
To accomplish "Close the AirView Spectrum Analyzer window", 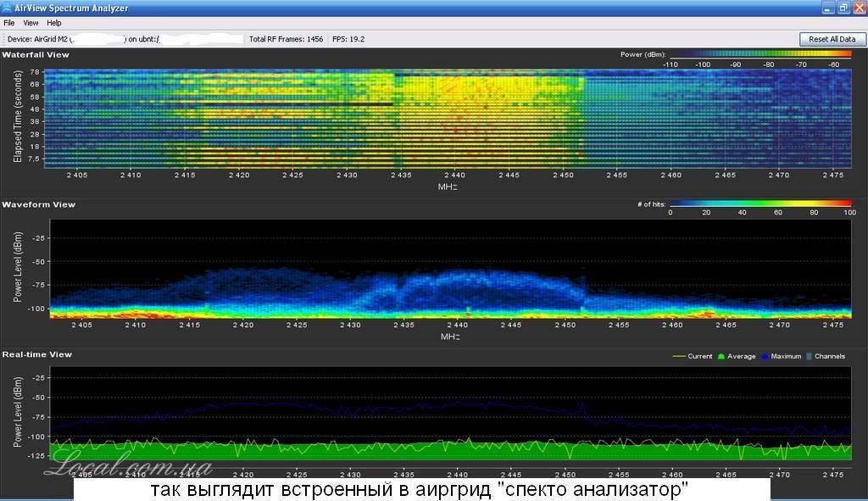I will (x=858, y=8).
